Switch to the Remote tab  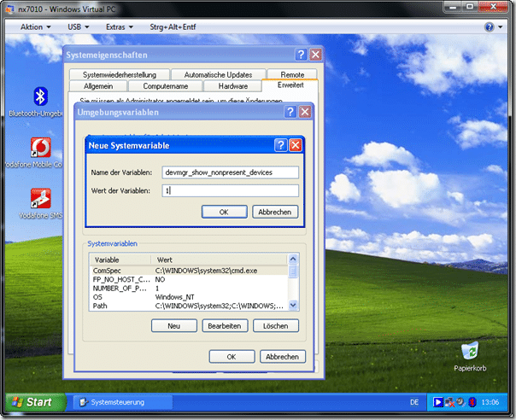tap(292, 74)
